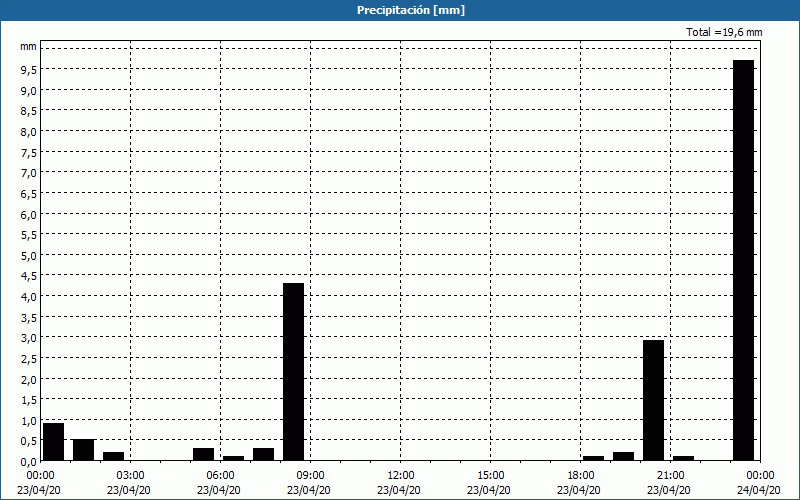The width and height of the screenshot is (800, 500).
Task: Click the second bar reaching 0,5 mm
Action: click(x=84, y=450)
